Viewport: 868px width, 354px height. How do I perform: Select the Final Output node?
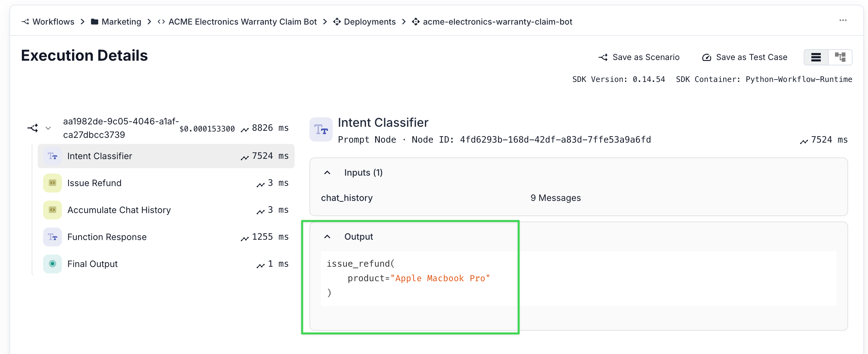click(166, 264)
